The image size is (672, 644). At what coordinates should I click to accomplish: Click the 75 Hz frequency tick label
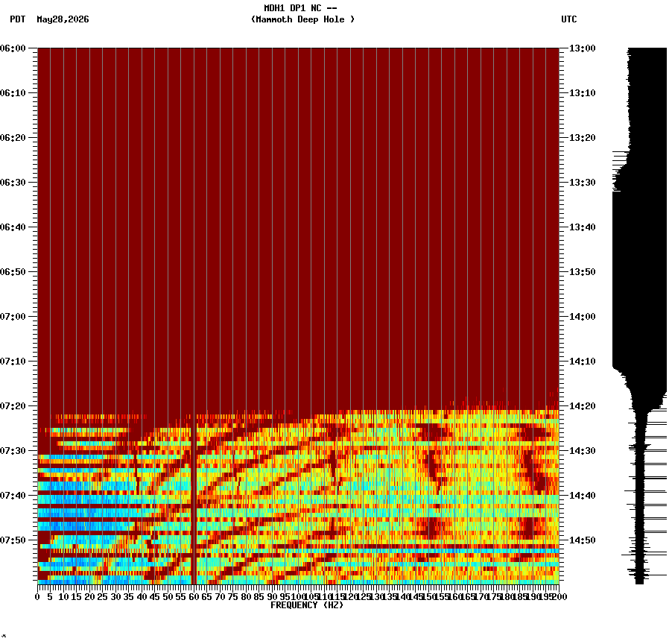232,597
